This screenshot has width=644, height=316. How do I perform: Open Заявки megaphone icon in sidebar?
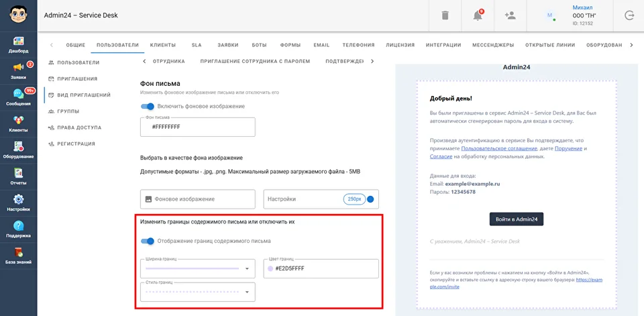tap(19, 67)
